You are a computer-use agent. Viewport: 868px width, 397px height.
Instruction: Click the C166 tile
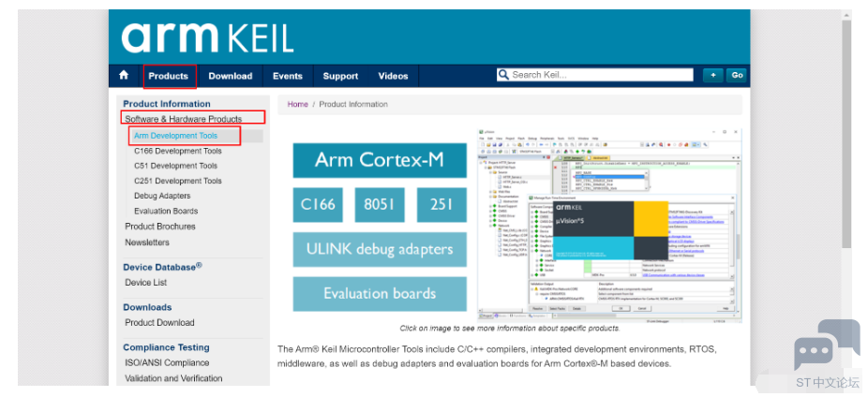point(318,204)
